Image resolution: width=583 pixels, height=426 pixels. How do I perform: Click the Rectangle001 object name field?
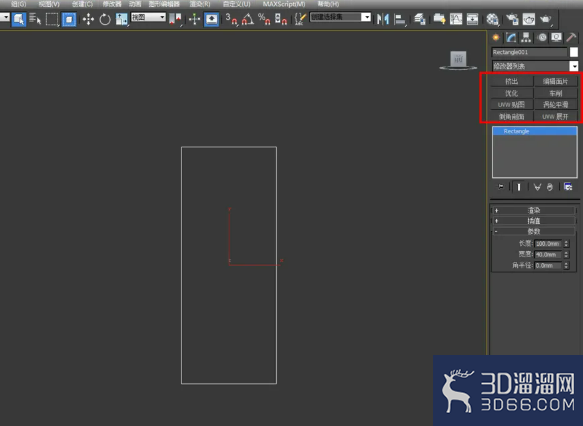529,52
